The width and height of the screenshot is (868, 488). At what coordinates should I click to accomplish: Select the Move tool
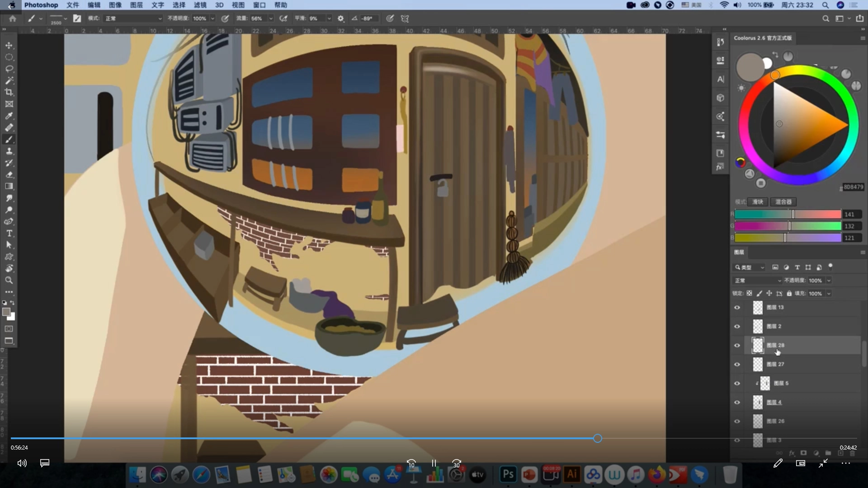tap(9, 46)
